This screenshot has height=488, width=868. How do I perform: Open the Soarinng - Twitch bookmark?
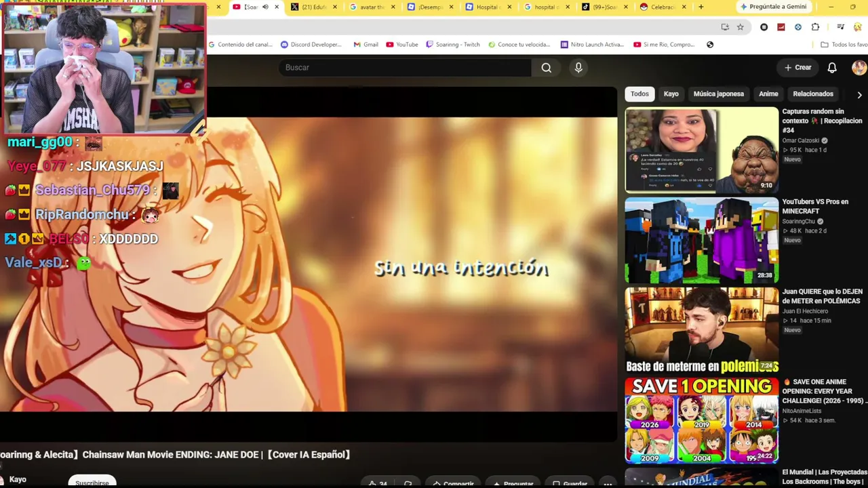click(x=453, y=45)
